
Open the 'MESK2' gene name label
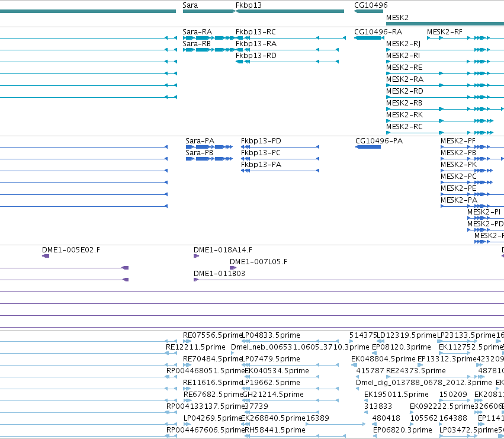[x=397, y=18]
